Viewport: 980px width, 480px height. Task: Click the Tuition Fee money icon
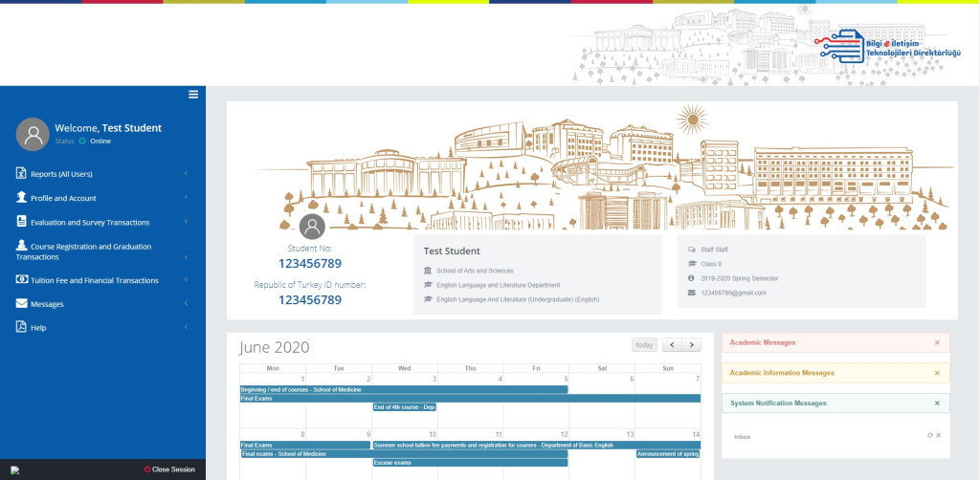pos(21,280)
